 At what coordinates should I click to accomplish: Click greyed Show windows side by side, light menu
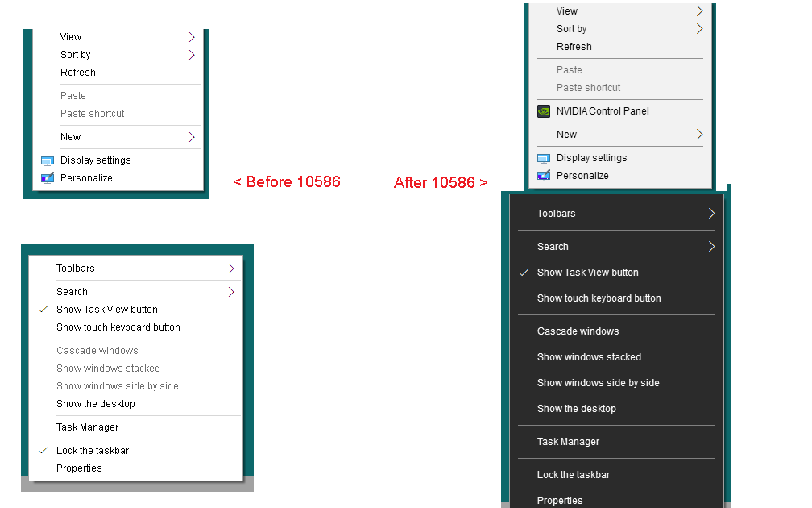click(x=117, y=386)
